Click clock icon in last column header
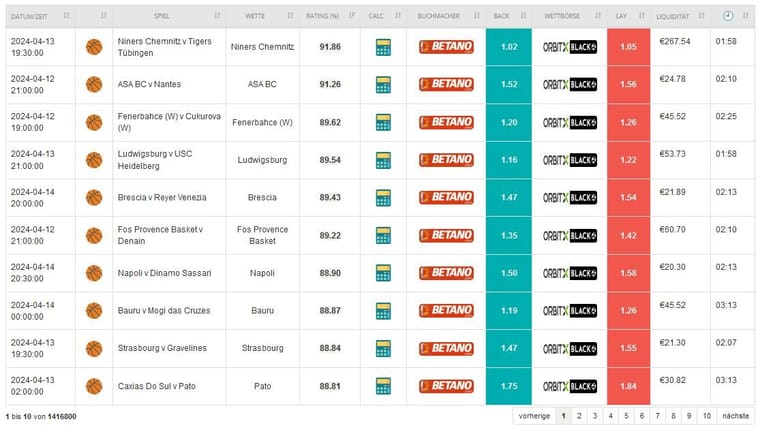Viewport: 760px width, 432px height. coord(727,16)
